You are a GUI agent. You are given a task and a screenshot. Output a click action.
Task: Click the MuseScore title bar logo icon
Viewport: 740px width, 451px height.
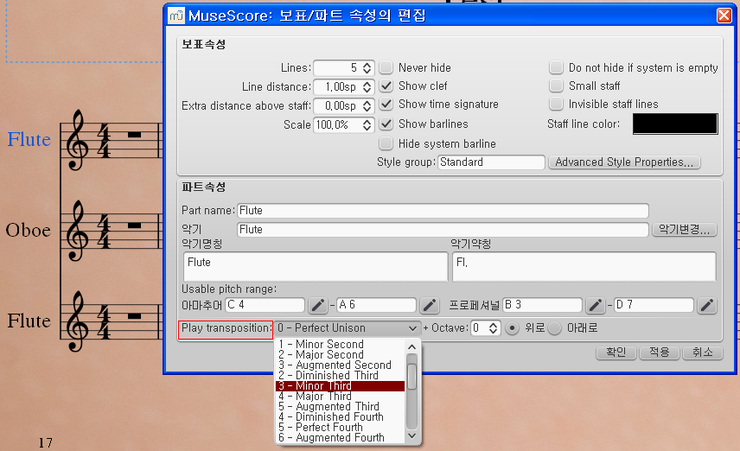pyautogui.click(x=177, y=16)
